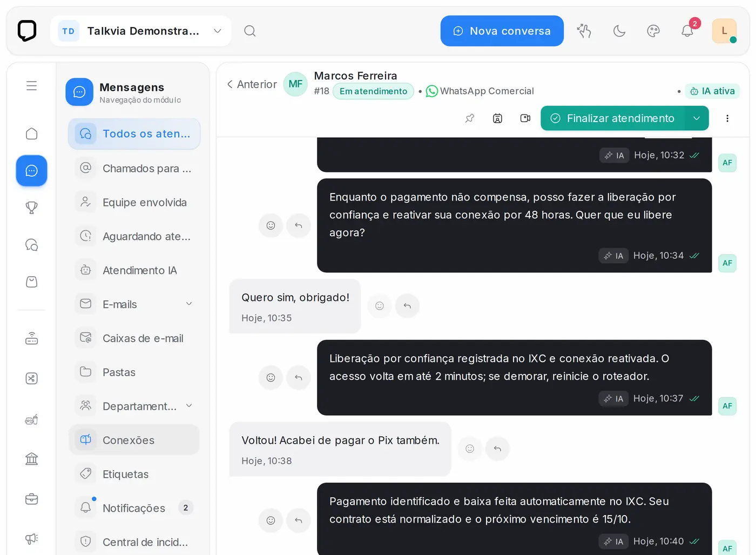Open Finalizar atendimento dropdown arrow
Screen dimensions: 756x555
tap(697, 118)
